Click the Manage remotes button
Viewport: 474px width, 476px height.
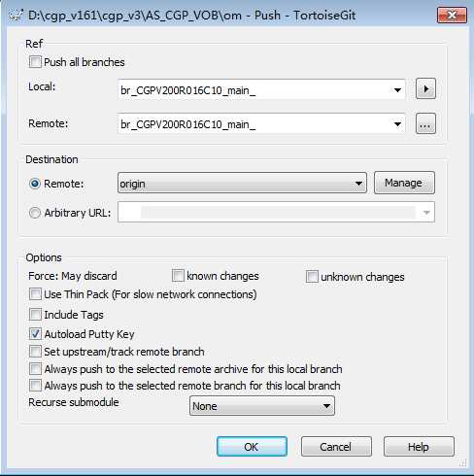[x=404, y=183]
